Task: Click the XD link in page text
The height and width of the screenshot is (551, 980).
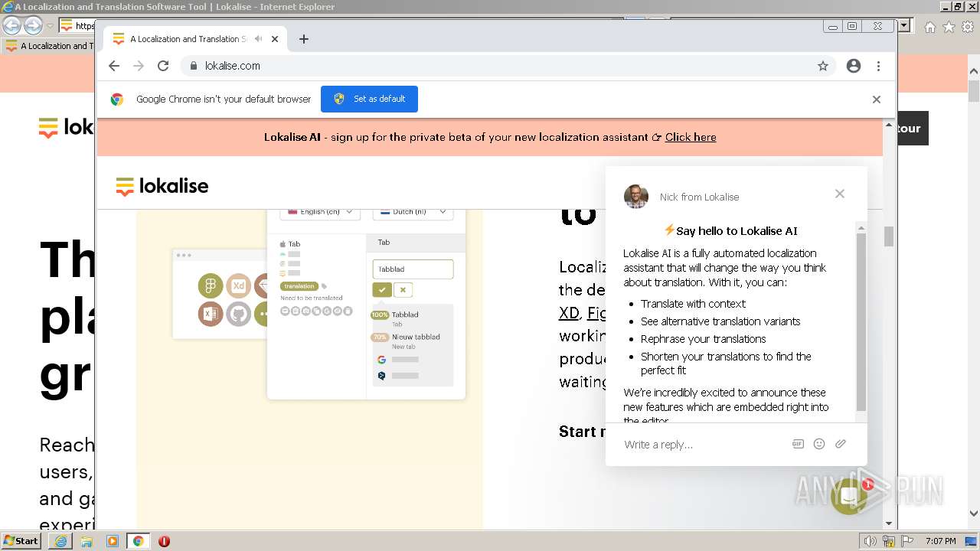Action: pyautogui.click(x=569, y=313)
